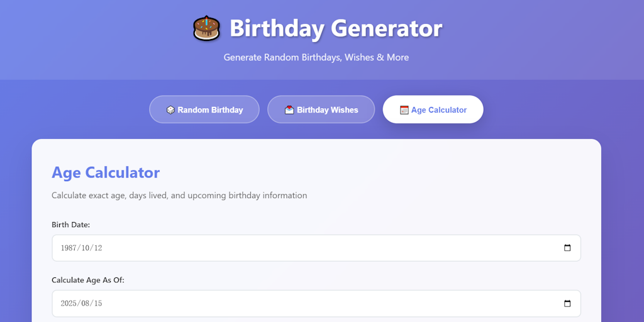
Task: Click the envelope icon on Birthday Wishes
Action: pos(289,110)
